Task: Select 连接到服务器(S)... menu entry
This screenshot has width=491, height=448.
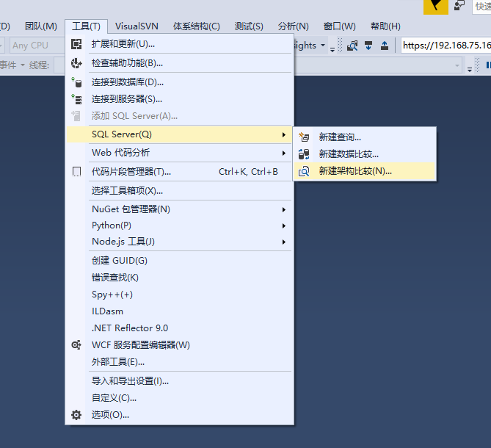Action: tap(179, 99)
